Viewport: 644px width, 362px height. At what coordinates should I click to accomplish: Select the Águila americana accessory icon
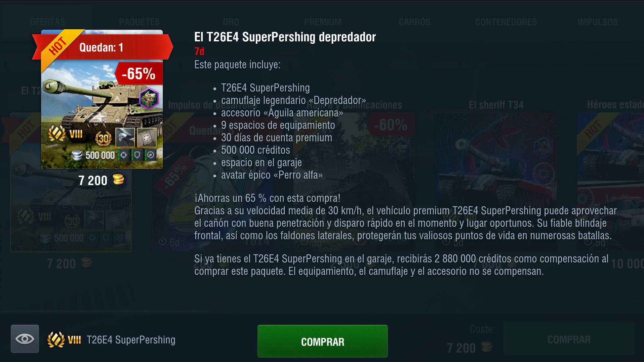(125, 137)
